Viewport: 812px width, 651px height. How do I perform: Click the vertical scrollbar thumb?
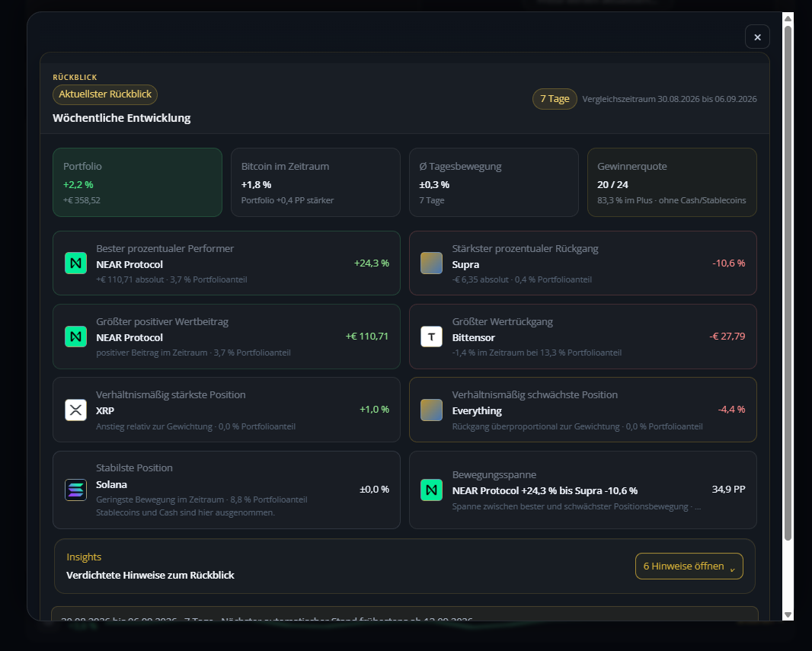point(788,283)
